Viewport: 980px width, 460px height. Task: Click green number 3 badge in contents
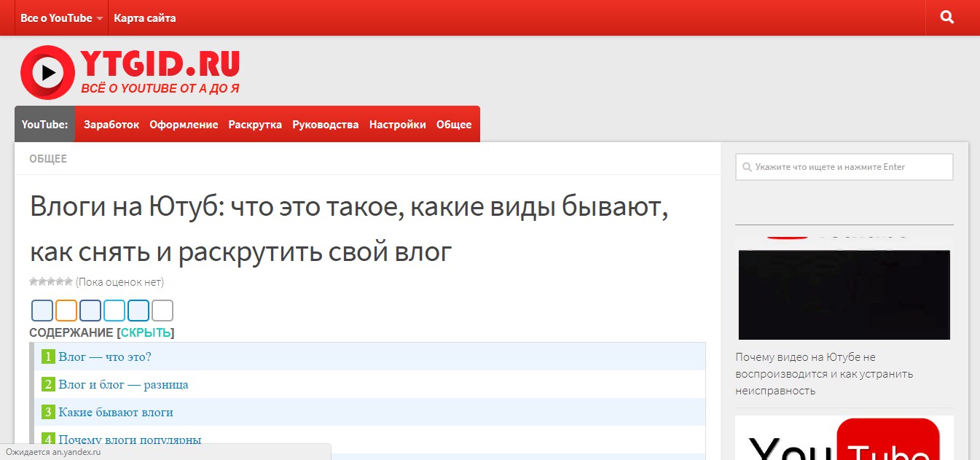[48, 412]
